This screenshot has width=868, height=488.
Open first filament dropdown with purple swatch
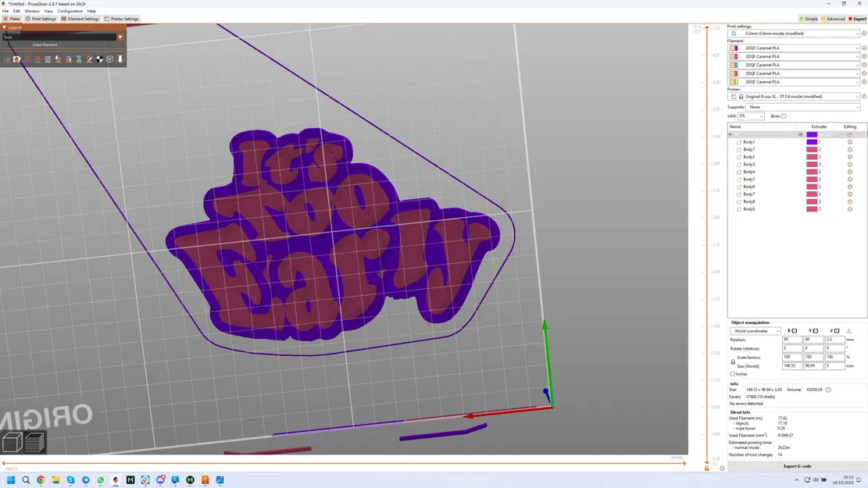795,48
